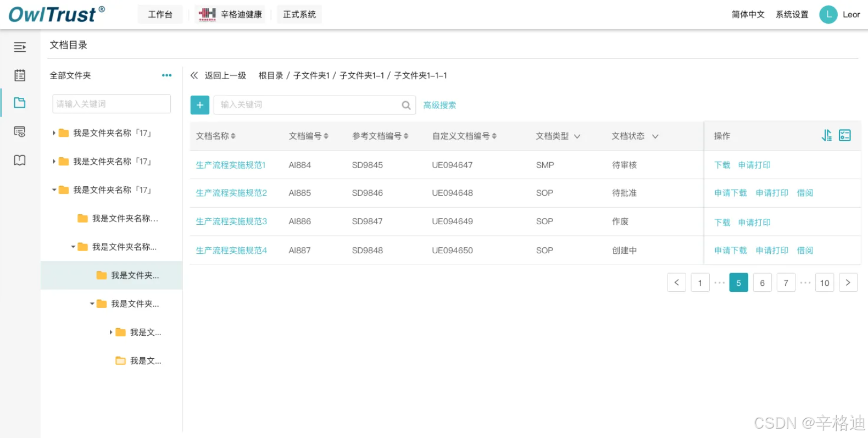Click breadcrumb 根目录
The image size is (868, 438).
tap(271, 75)
